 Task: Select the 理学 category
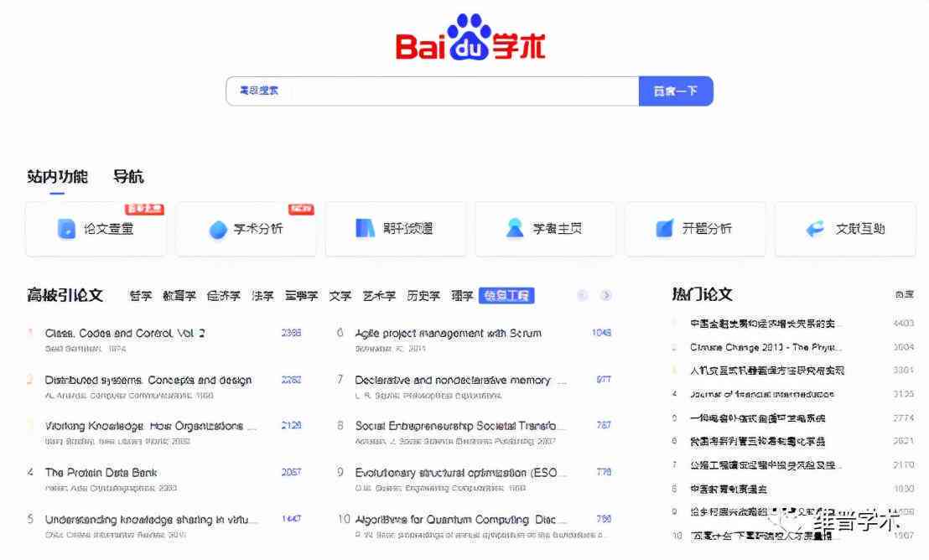(x=462, y=295)
